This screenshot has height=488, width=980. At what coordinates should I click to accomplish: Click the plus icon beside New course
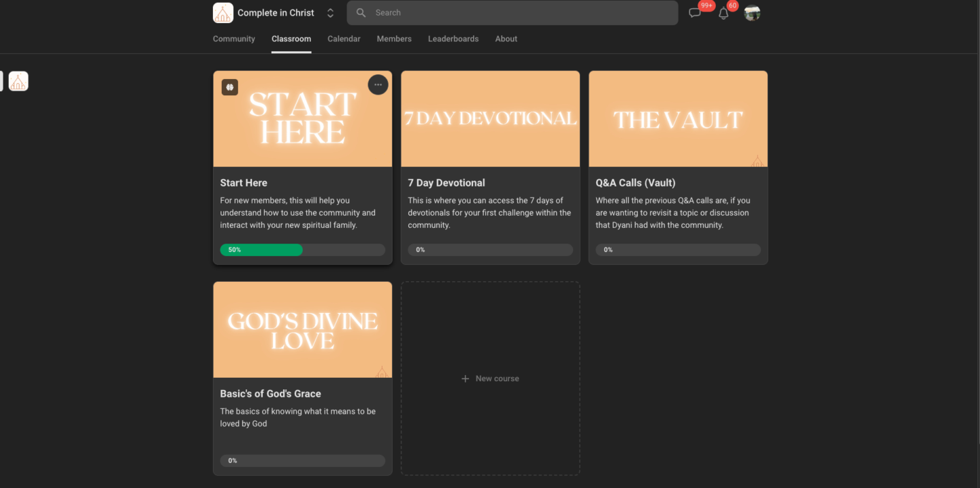[465, 378]
